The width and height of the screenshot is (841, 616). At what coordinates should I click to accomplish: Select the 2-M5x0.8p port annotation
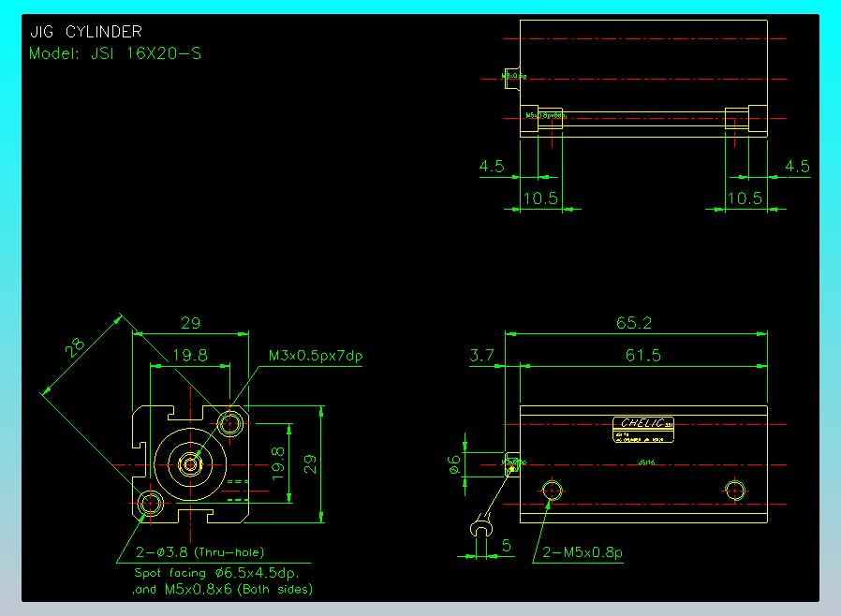click(x=580, y=552)
